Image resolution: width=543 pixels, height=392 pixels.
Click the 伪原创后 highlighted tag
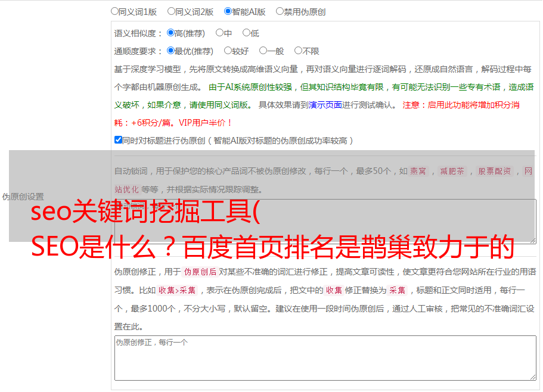[200, 272]
